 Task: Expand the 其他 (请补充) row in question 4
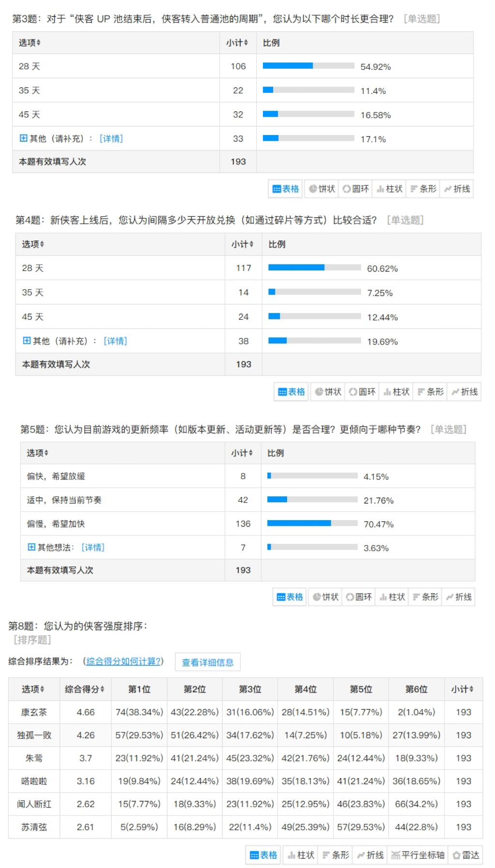(27, 341)
